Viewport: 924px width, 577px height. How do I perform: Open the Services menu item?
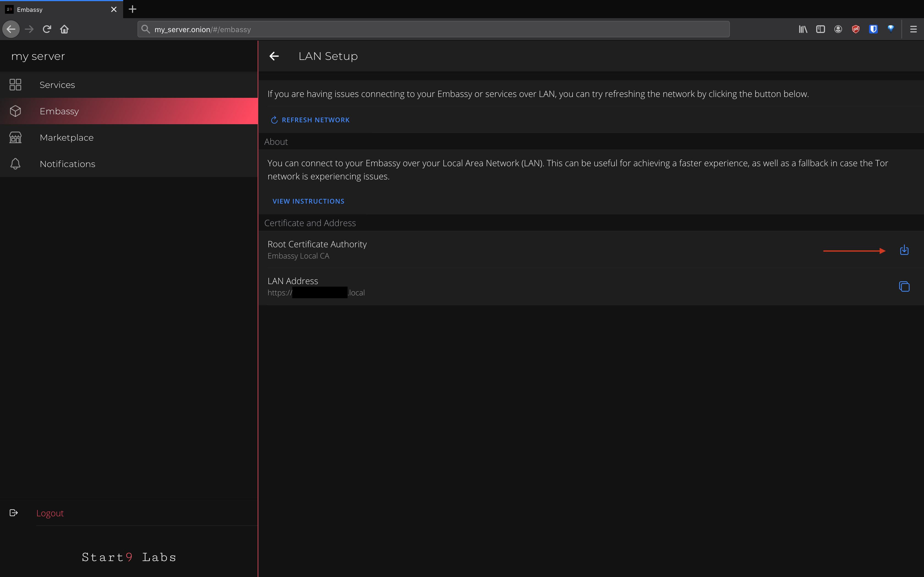57,85
